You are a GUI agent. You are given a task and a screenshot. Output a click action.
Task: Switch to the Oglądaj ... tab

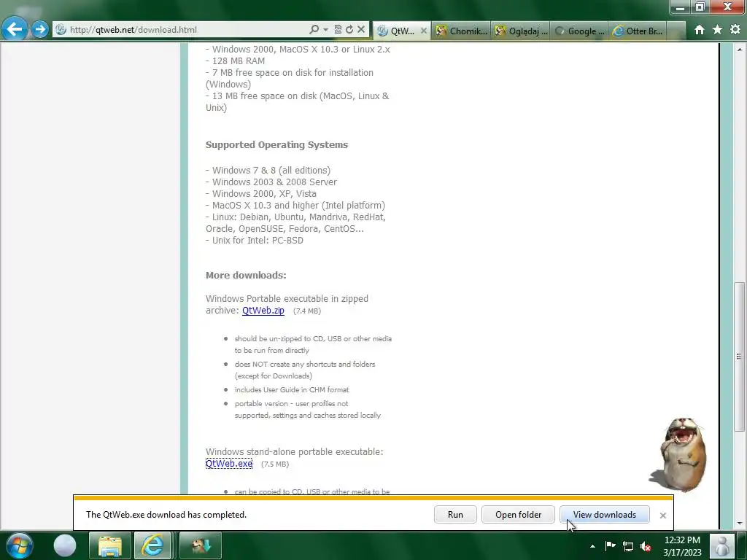tap(521, 31)
